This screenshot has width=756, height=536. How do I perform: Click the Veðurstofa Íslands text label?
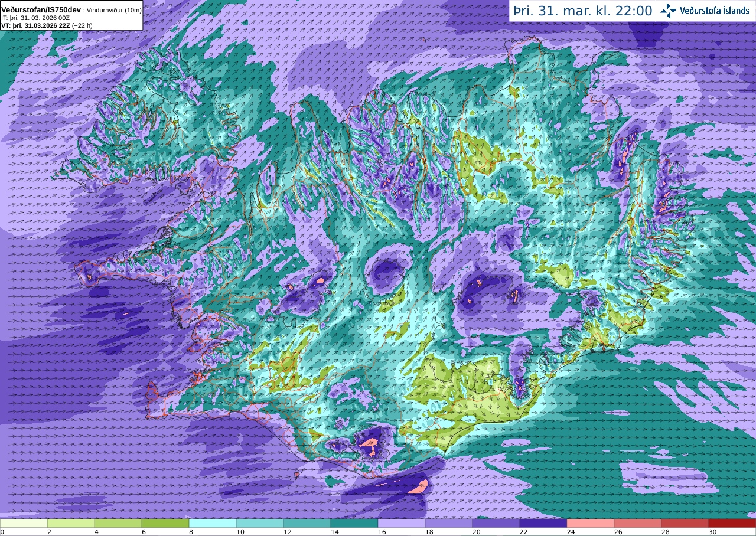pyautogui.click(x=715, y=11)
